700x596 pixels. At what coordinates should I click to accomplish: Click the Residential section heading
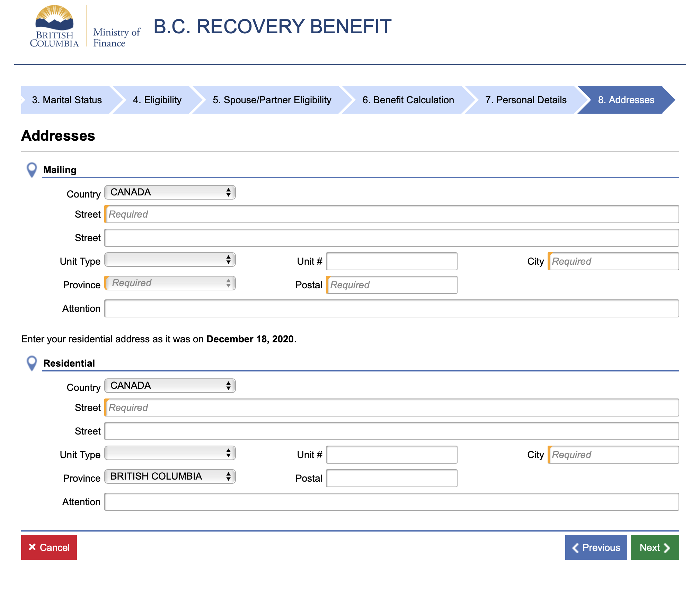(69, 363)
